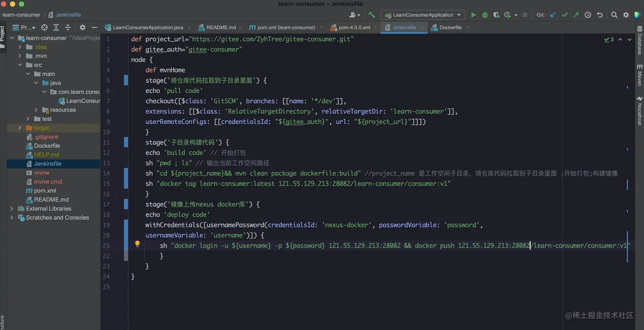This screenshot has width=644, height=330.
Task: Click the colorful JetBrains icon at top right
Action: [637, 15]
